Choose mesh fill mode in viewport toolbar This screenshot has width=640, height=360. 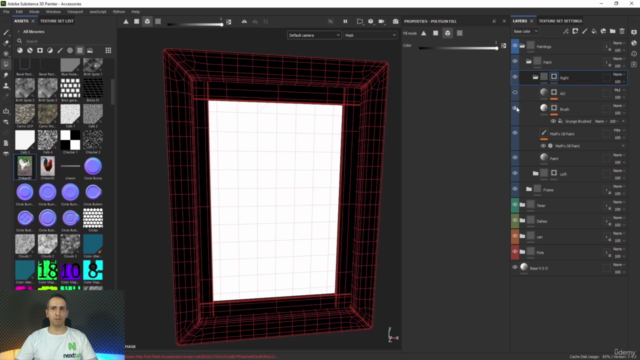tap(147, 22)
